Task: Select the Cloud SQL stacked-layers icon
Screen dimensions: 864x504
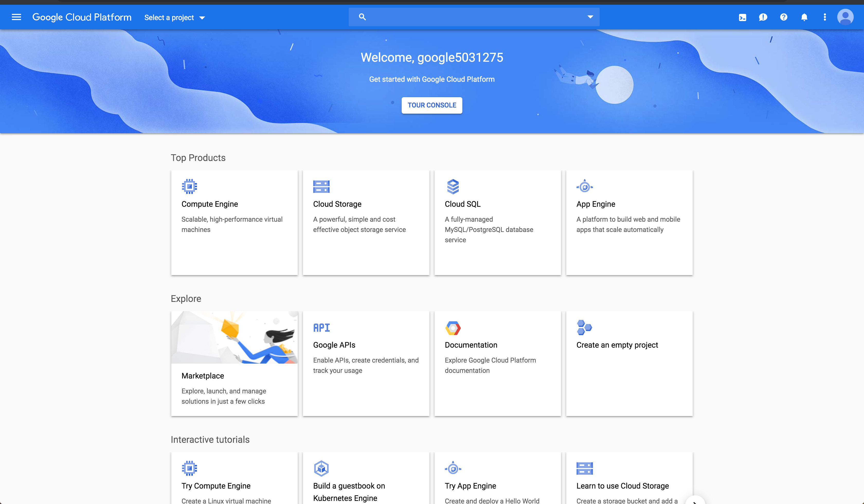Action: point(453,186)
